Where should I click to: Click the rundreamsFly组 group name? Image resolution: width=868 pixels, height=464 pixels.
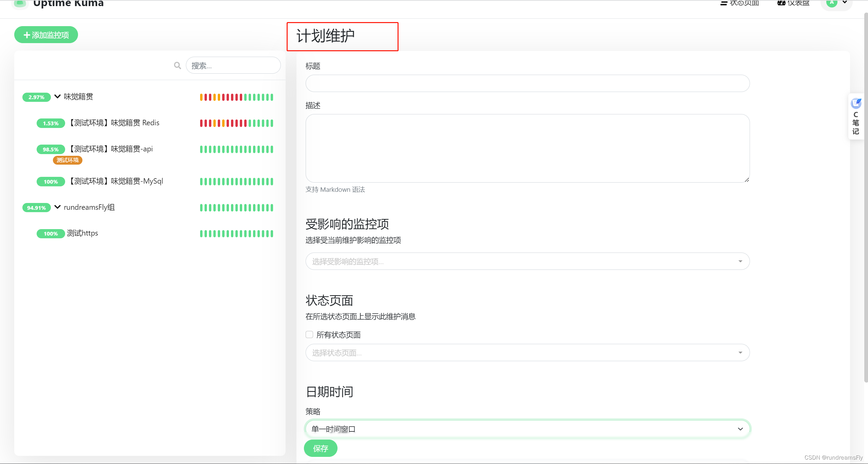[x=89, y=207]
